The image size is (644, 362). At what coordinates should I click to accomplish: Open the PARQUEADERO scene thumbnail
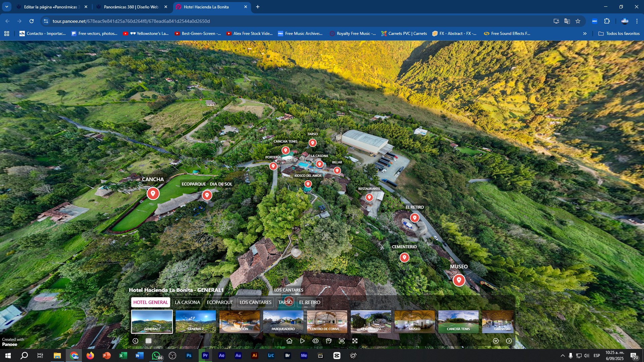pyautogui.click(x=283, y=321)
